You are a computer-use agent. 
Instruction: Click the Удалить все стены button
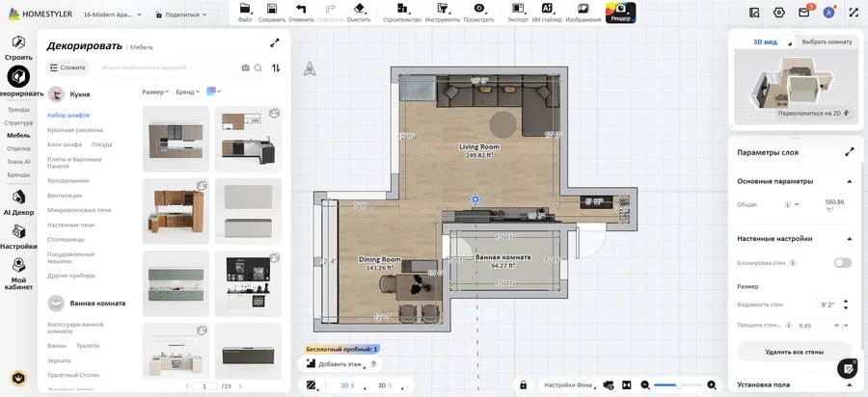click(794, 352)
